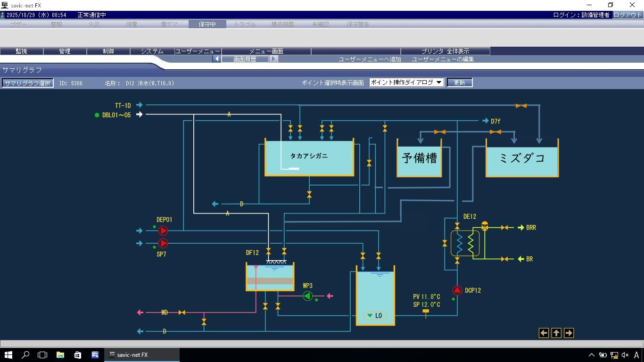
Task: Switch to the 保守中 tab
Action: pos(207,24)
